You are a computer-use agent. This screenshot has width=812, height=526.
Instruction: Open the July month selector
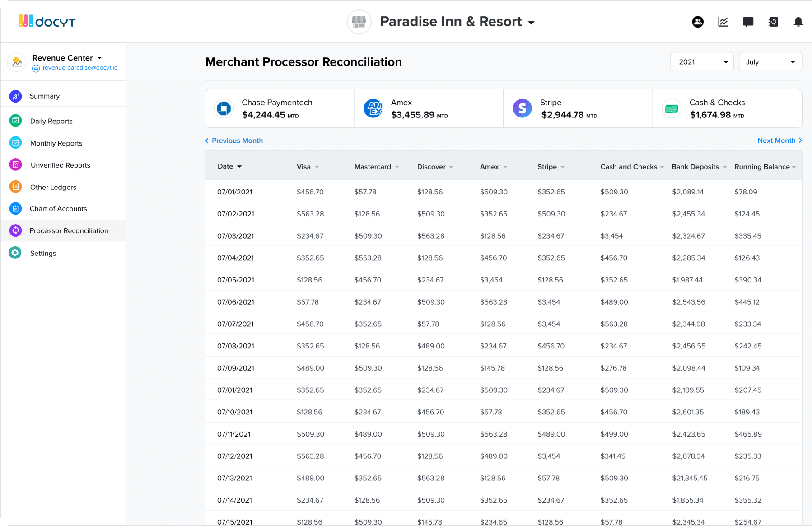(x=770, y=62)
